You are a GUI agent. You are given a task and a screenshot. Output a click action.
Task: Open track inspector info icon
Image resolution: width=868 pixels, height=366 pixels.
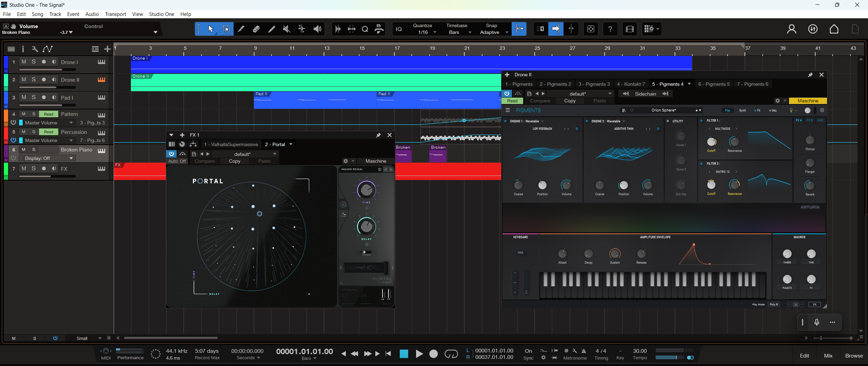23,49
